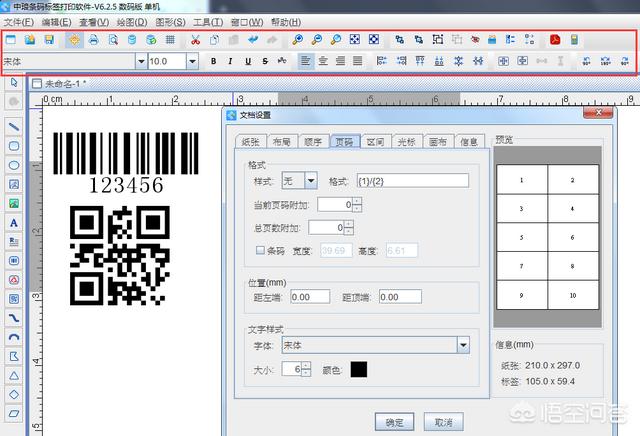
Task: Open the document settings gear icon
Action: [74, 40]
